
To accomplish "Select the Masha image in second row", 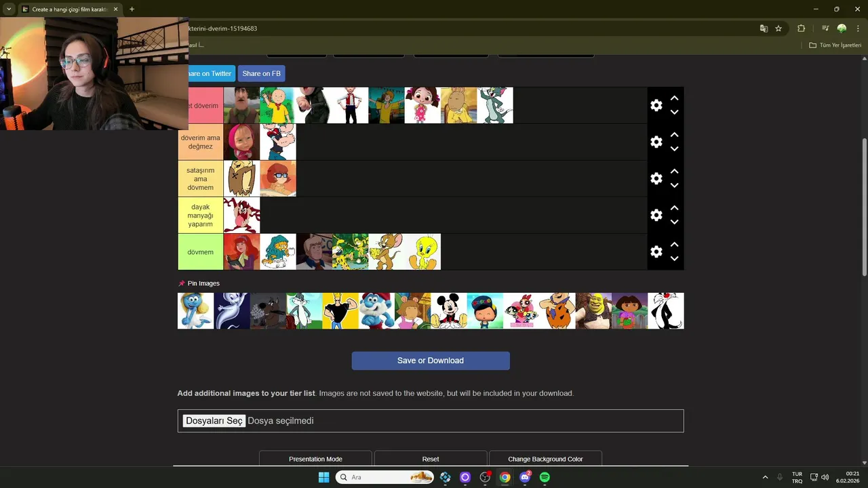I will click(x=242, y=142).
